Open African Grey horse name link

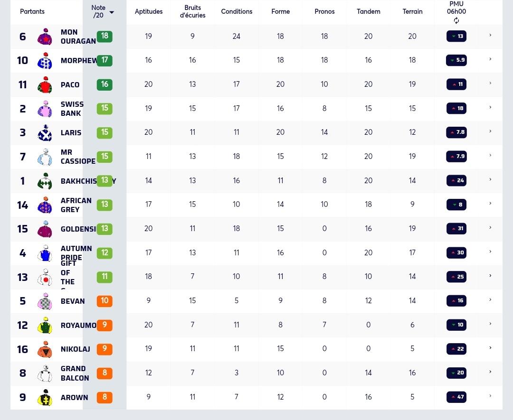point(76,205)
